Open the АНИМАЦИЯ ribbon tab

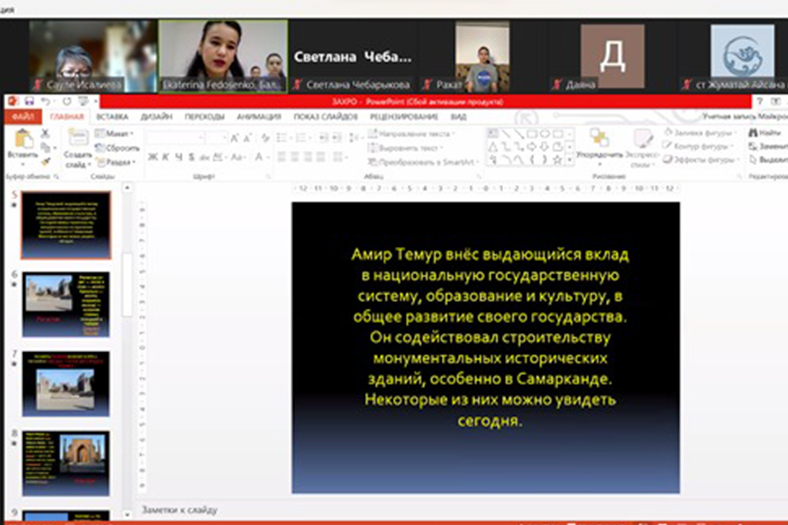(259, 117)
